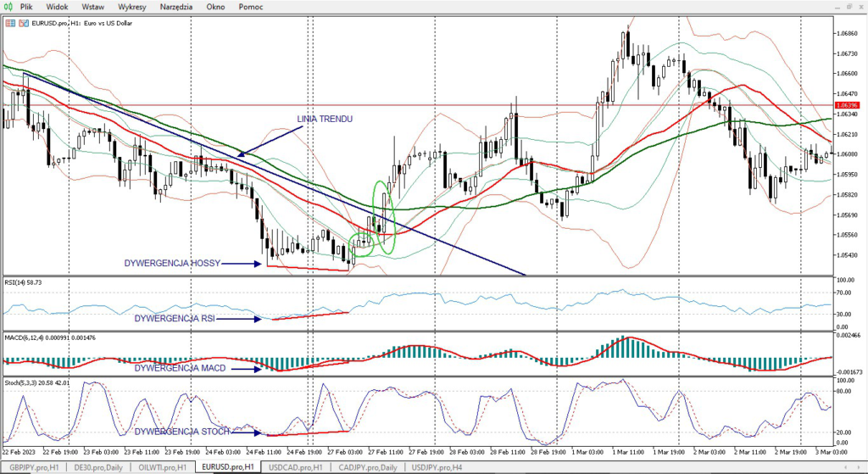
Task: Switch to the GBPJPY.pro,H1 chart tab
Action: click(34, 467)
